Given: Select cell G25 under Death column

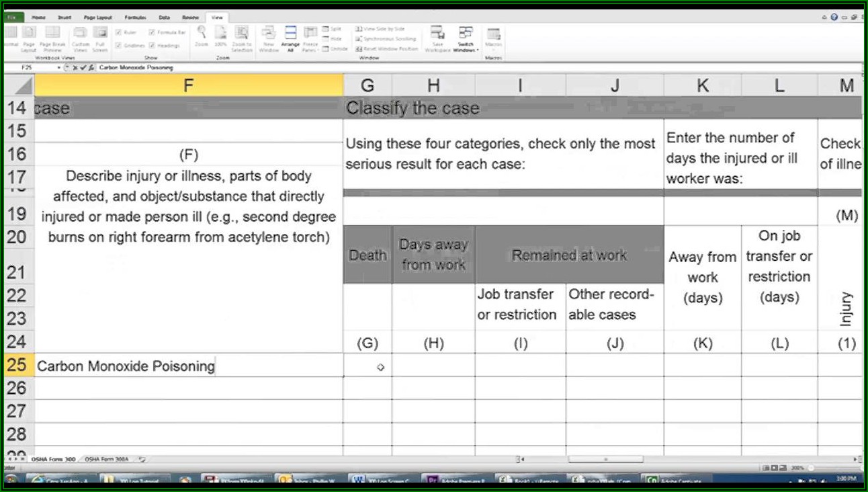Looking at the screenshot, I should tap(367, 366).
